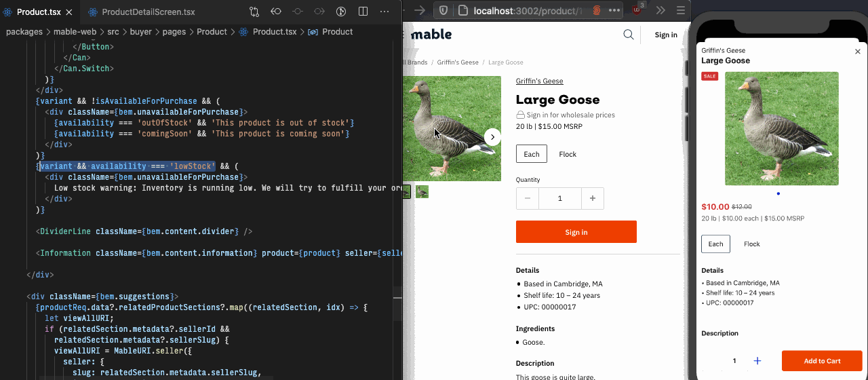Go to next change arrow icon
The width and height of the screenshot is (868, 380).
click(319, 12)
